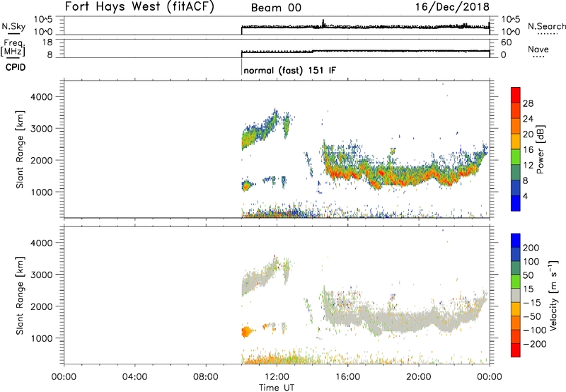Click the 'CPID' label

coord(16,67)
